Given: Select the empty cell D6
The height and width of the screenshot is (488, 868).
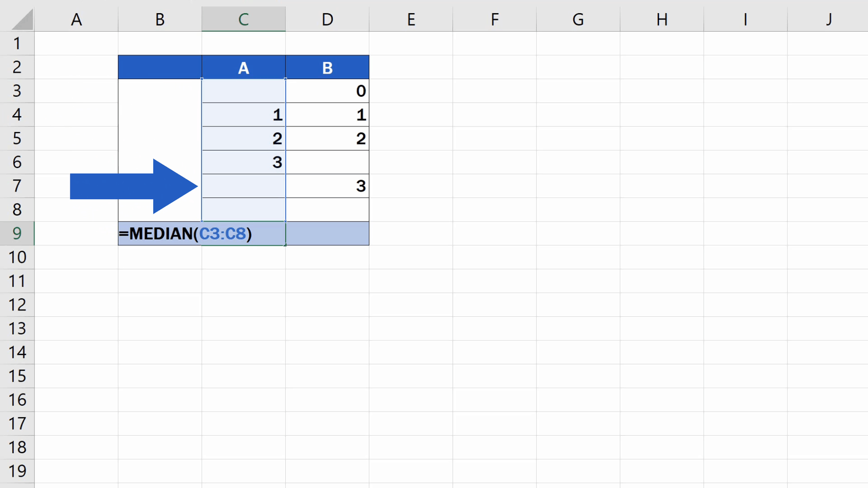Looking at the screenshot, I should [327, 162].
